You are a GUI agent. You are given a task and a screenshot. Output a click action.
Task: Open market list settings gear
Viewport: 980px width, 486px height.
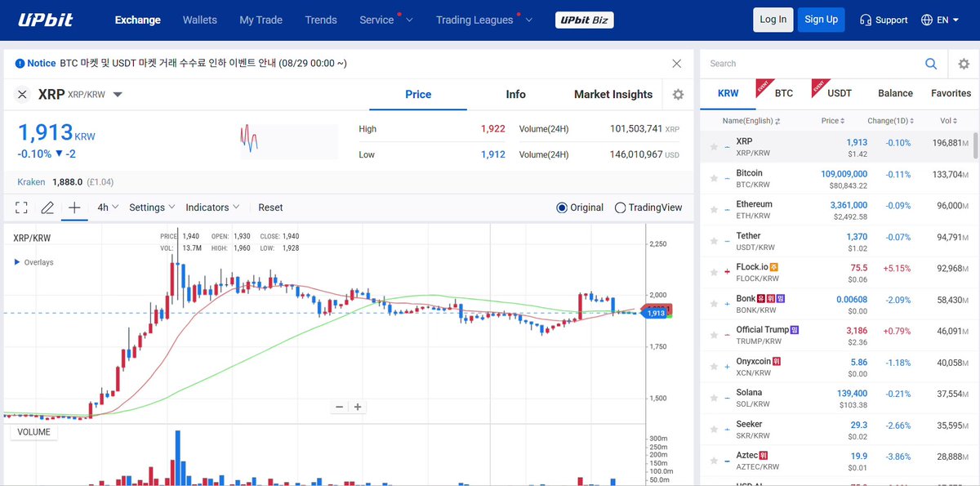pos(964,64)
